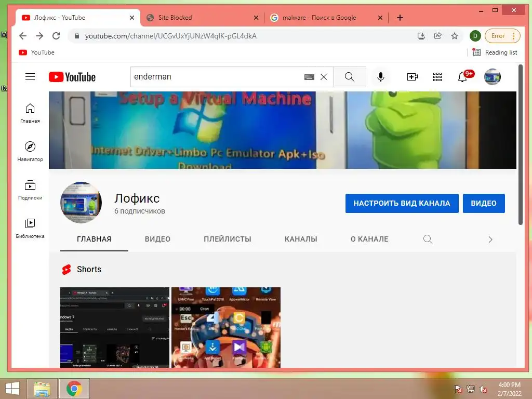Viewport: 532px width, 399px height.
Task: Go to Главная in the sidebar
Action: [x=30, y=113]
